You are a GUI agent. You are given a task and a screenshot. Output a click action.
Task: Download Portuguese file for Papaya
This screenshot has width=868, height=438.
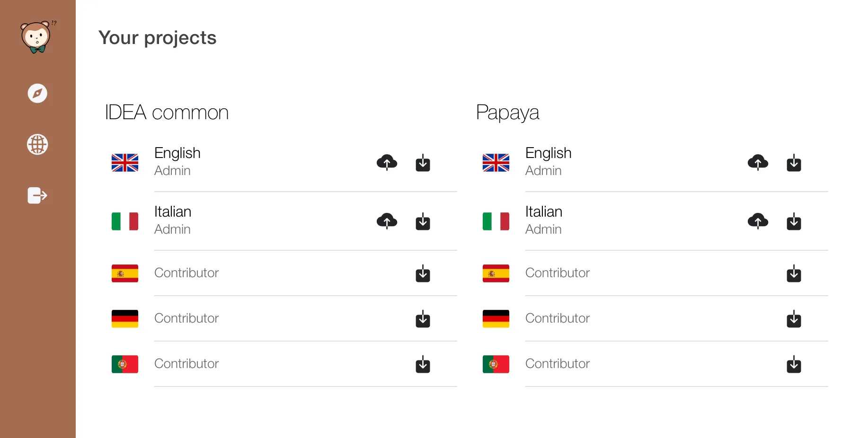794,365
